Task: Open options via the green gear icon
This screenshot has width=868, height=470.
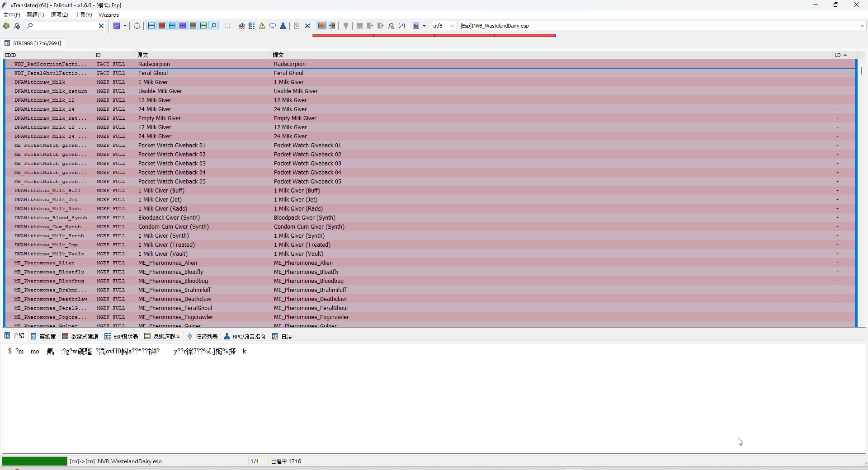Action: tap(6, 26)
